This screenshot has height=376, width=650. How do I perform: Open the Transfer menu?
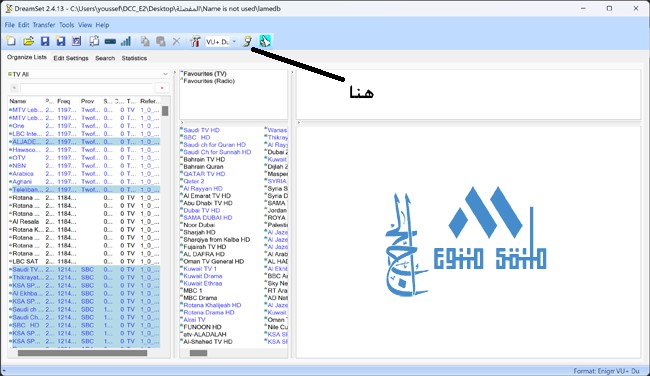point(44,25)
